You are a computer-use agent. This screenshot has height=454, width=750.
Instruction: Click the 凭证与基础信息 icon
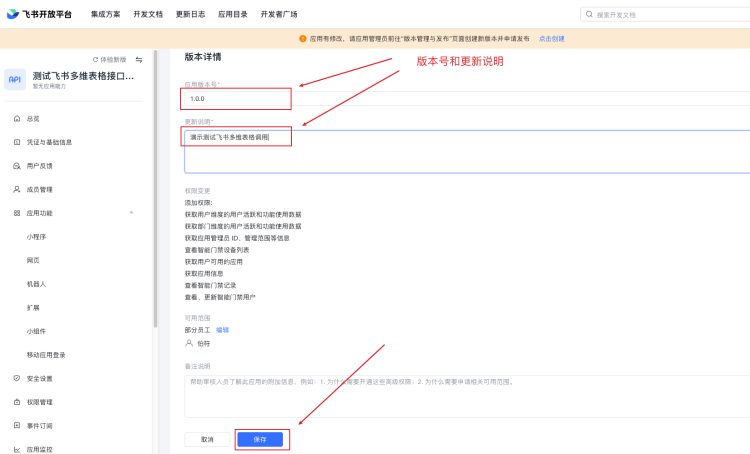tap(17, 142)
